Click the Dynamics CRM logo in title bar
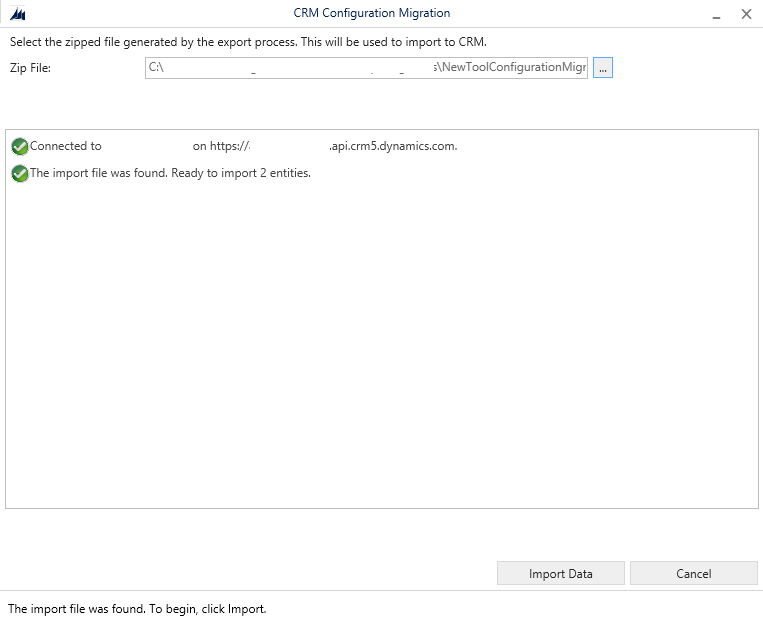Image resolution: width=763 pixels, height=625 pixels. tap(17, 14)
